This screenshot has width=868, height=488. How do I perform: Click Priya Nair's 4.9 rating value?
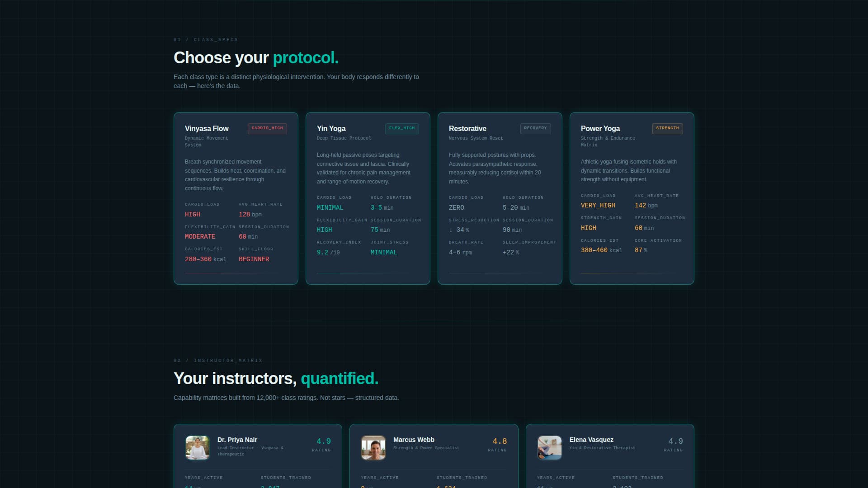[x=323, y=441]
